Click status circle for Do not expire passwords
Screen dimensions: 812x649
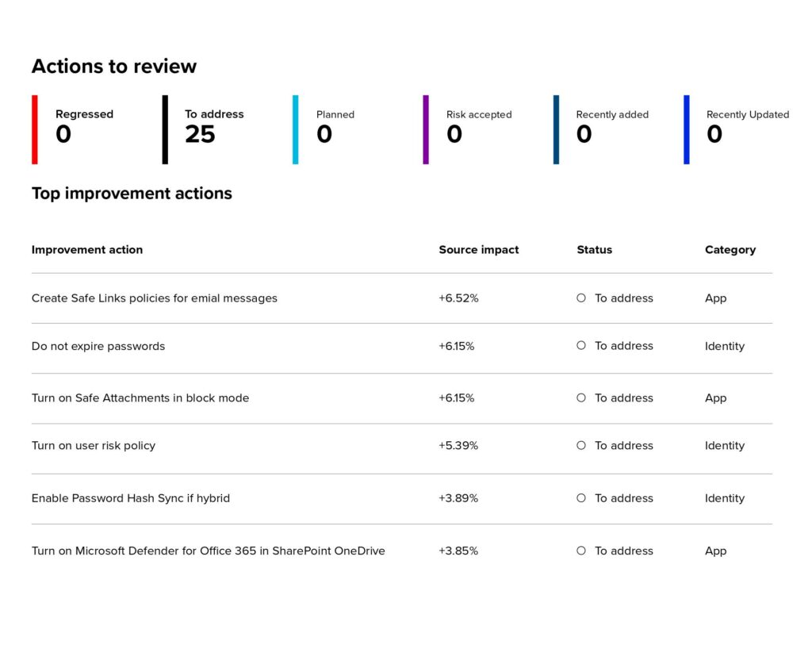581,345
